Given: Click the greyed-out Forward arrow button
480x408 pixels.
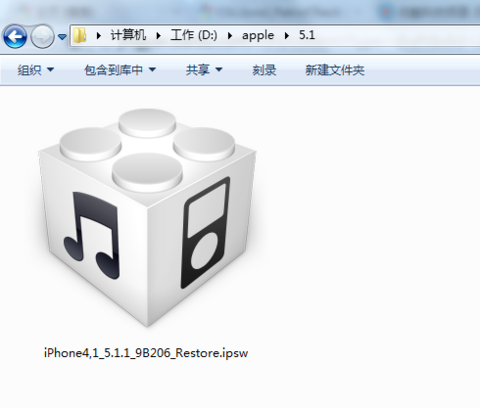Looking at the screenshot, I should pos(42,37).
